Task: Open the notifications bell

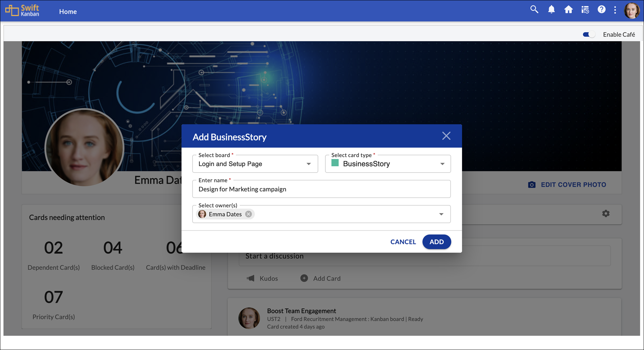Action: (x=551, y=10)
